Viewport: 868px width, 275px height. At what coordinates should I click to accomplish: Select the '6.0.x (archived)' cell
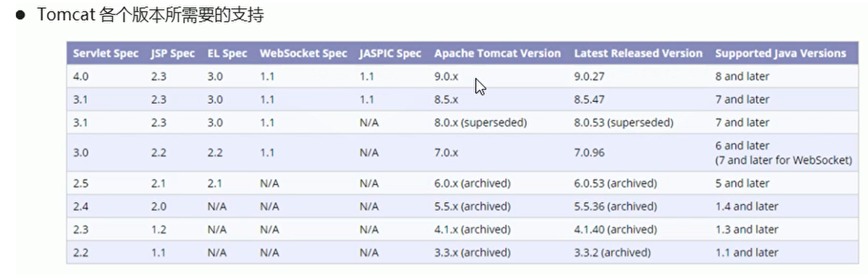tap(472, 183)
